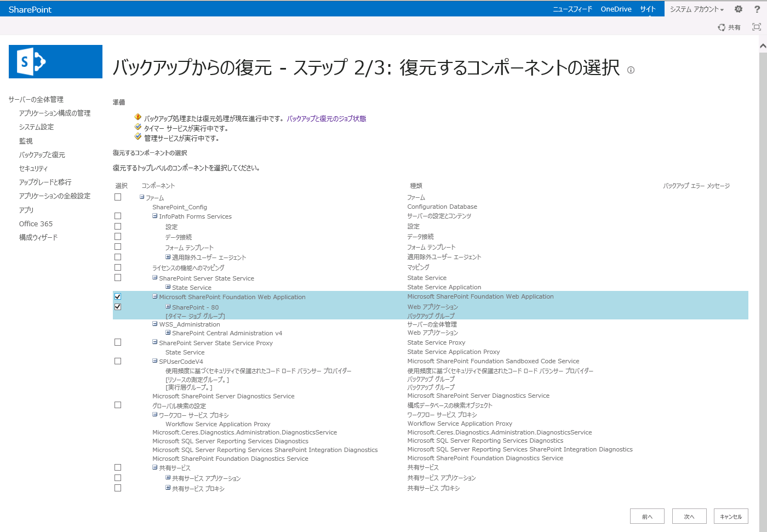Expand SharePoint Central Administration v4 node

[x=168, y=333]
